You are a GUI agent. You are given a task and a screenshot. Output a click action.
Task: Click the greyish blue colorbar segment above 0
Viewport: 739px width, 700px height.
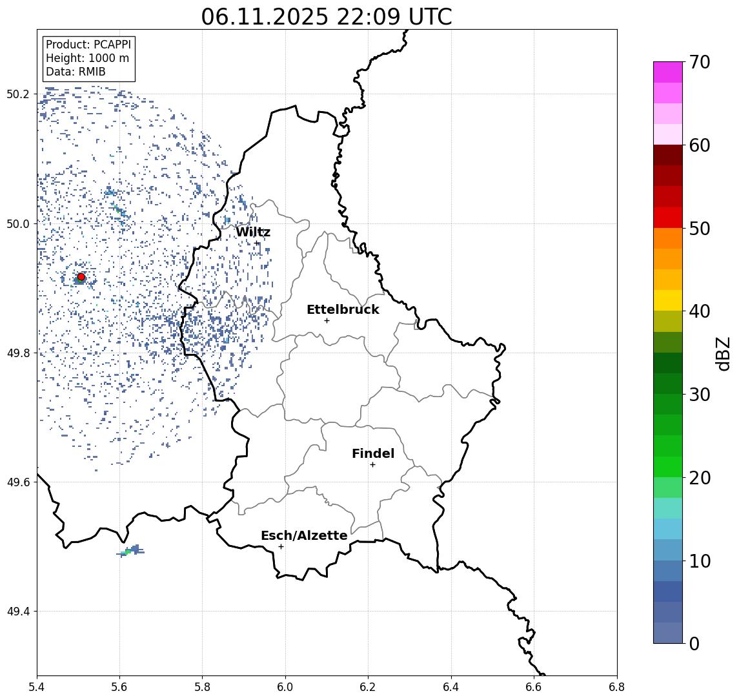(668, 633)
